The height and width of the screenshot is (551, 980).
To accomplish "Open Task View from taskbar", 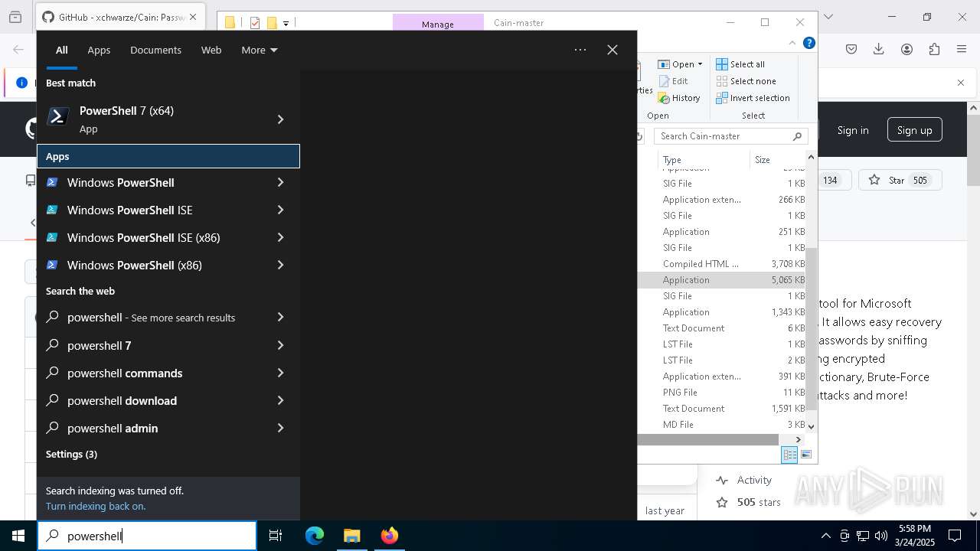I will coord(276,536).
